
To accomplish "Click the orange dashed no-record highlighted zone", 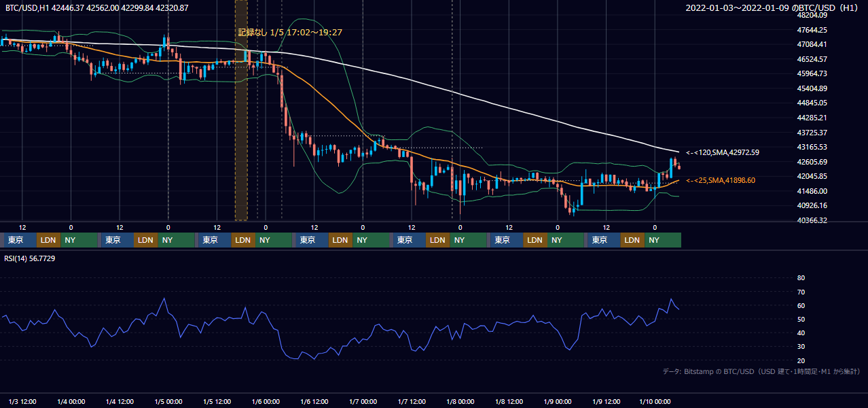I will point(241,110).
